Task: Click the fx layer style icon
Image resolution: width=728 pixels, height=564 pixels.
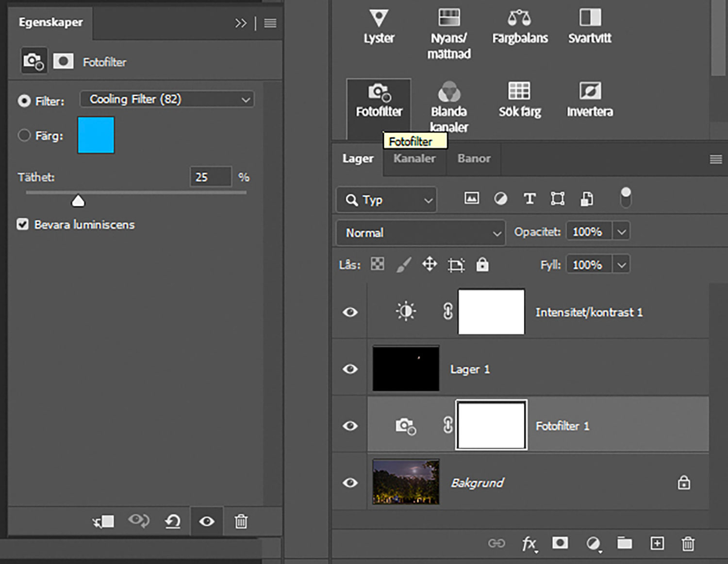Action: pos(529,544)
